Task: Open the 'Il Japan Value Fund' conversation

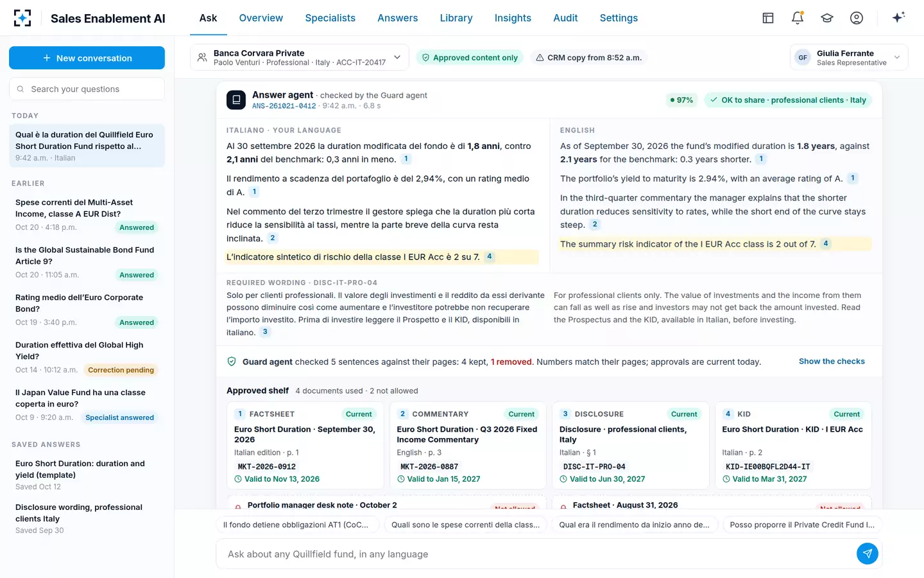Action: (87, 405)
